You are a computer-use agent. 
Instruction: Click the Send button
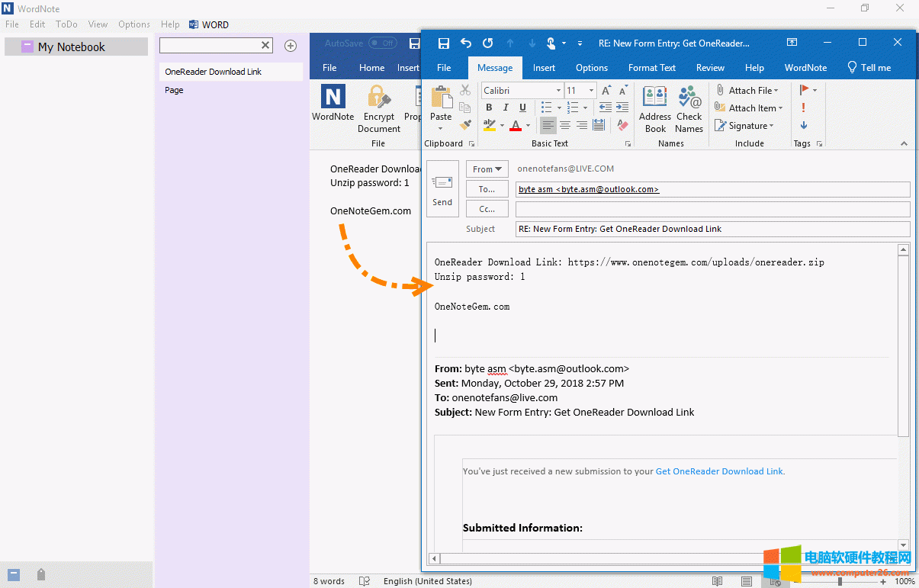click(442, 188)
